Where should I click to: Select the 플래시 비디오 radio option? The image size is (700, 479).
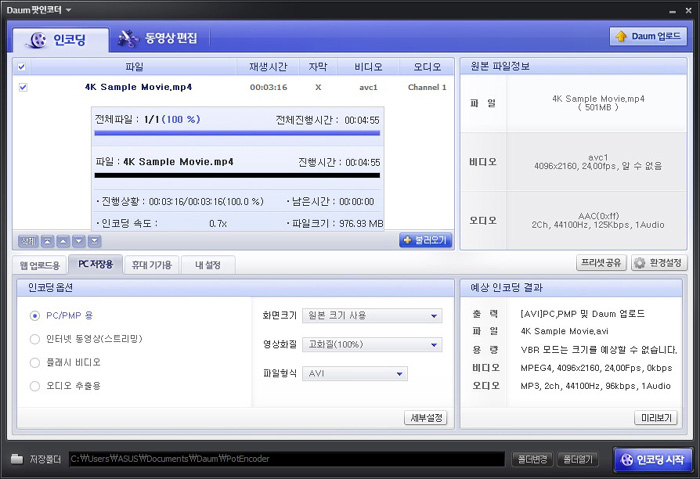click(x=34, y=362)
